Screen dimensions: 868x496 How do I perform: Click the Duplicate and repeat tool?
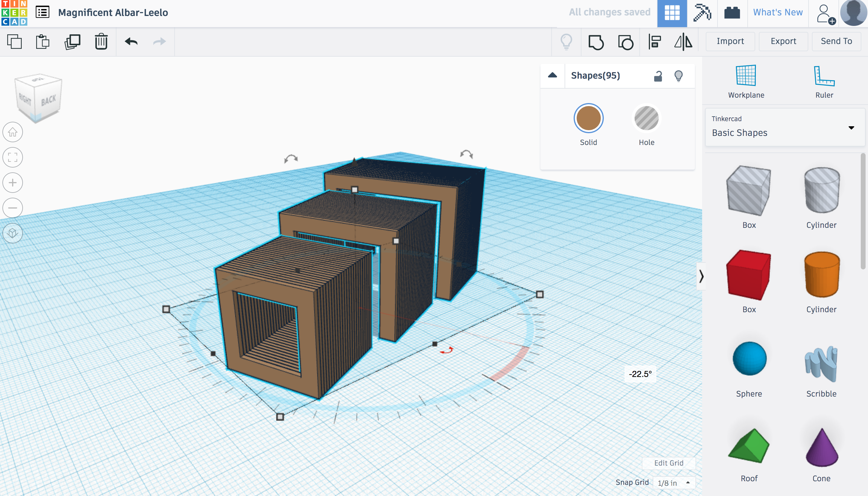(x=72, y=42)
